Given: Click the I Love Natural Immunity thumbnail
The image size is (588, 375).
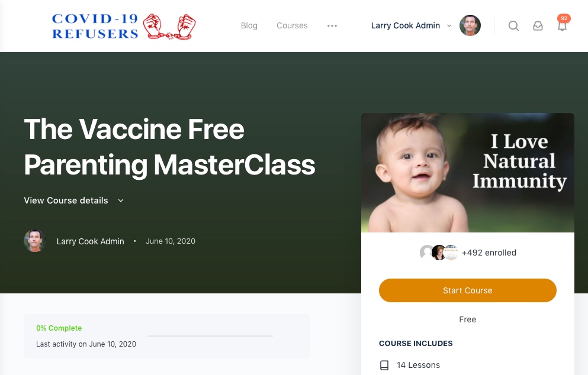Looking at the screenshot, I should pyautogui.click(x=468, y=173).
